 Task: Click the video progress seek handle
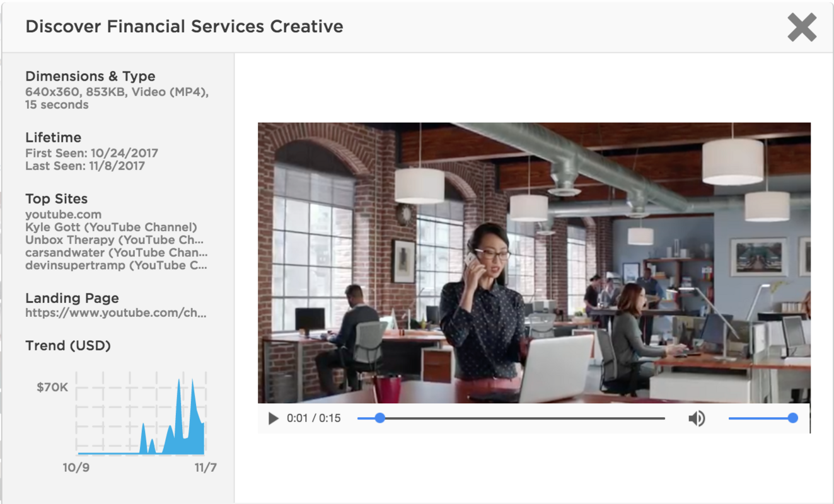(378, 418)
